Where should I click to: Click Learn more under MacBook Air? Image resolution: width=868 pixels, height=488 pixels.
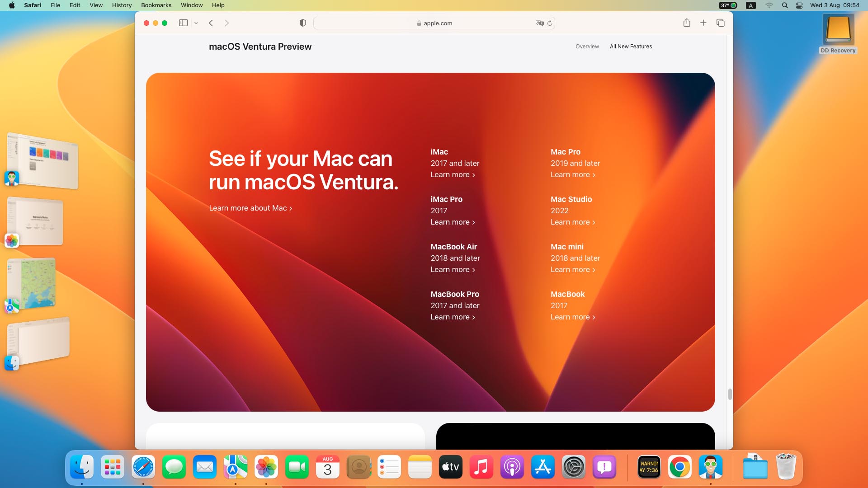pyautogui.click(x=453, y=269)
